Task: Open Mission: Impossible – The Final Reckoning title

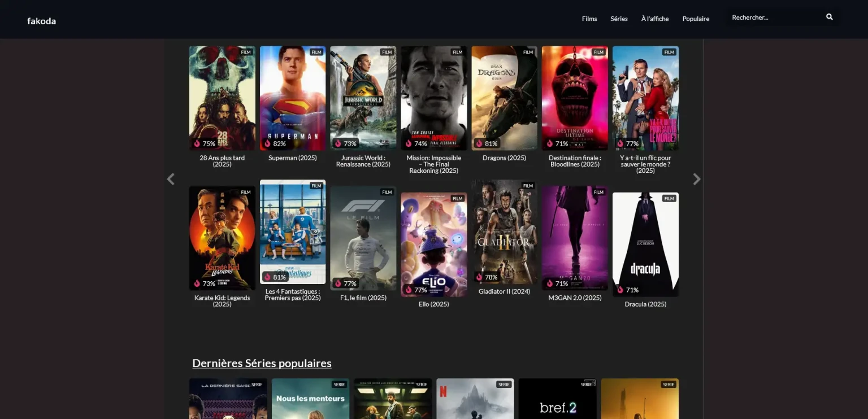Action: coord(434,164)
